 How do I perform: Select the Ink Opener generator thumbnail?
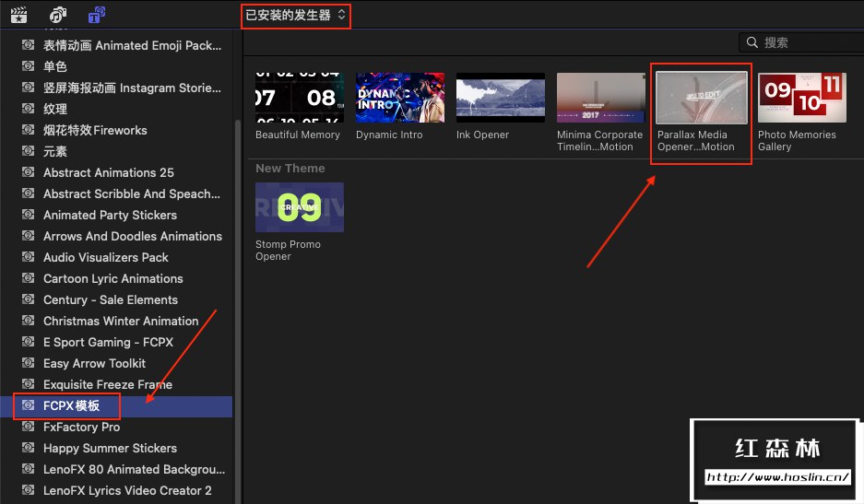tap(501, 98)
